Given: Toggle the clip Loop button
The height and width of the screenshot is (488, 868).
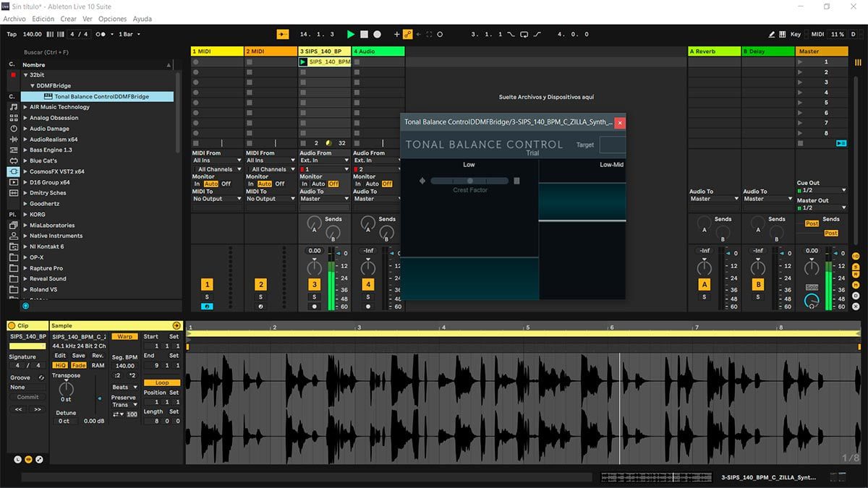Looking at the screenshot, I should pos(162,382).
